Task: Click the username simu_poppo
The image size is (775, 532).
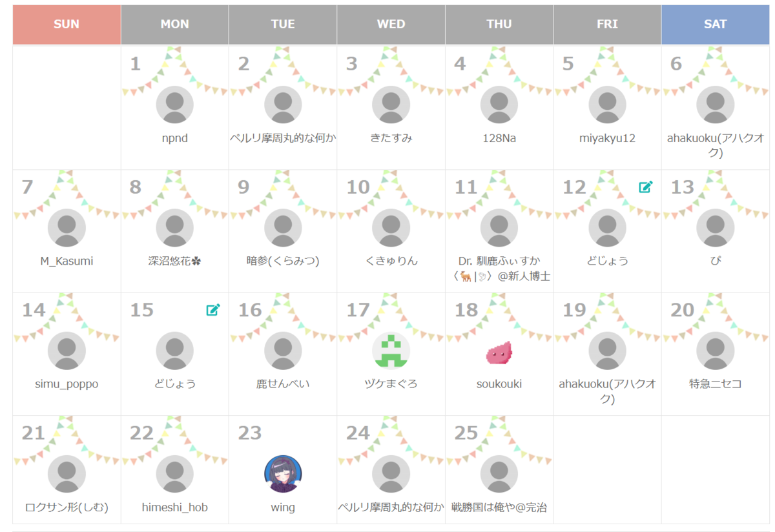Action: tap(67, 384)
